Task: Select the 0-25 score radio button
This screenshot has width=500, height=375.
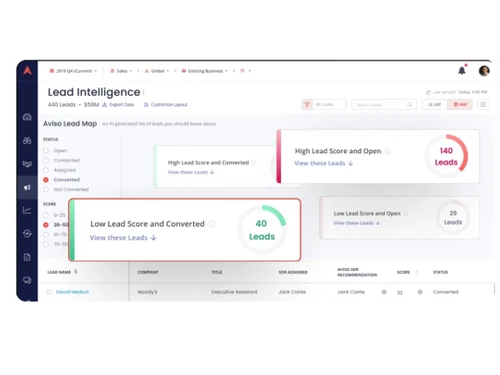Action: [46, 215]
